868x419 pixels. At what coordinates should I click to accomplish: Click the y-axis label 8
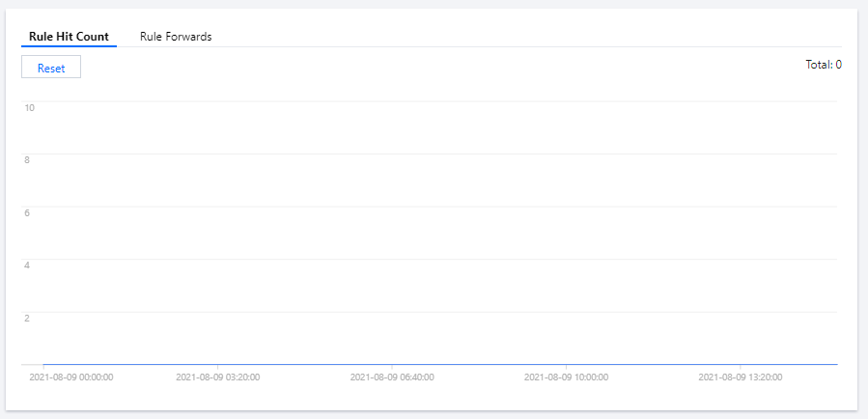point(27,159)
